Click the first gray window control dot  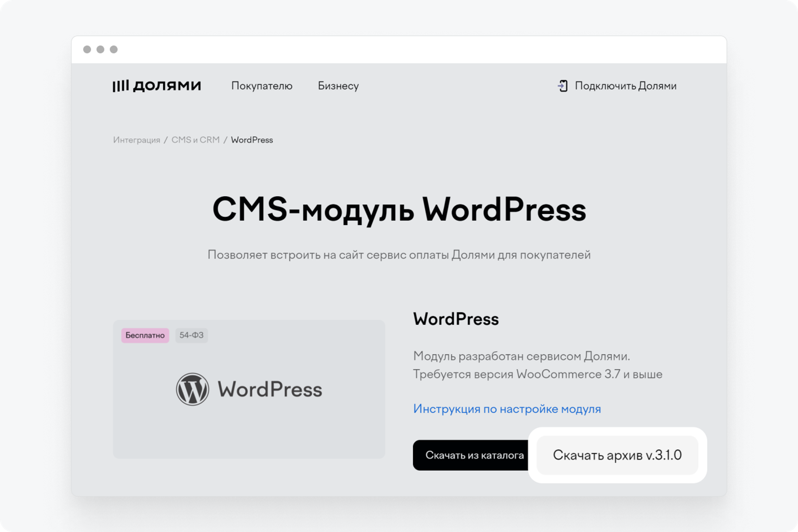[87, 50]
